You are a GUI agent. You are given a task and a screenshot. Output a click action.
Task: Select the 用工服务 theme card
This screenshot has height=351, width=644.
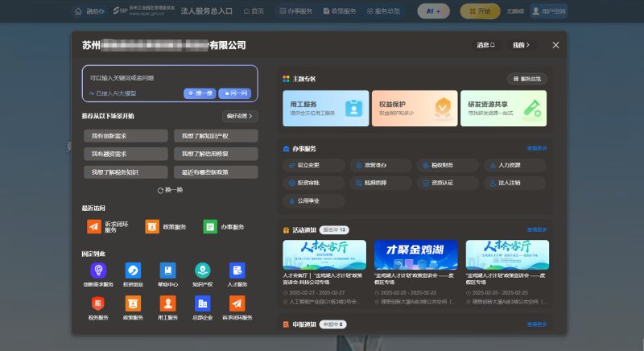click(x=323, y=108)
